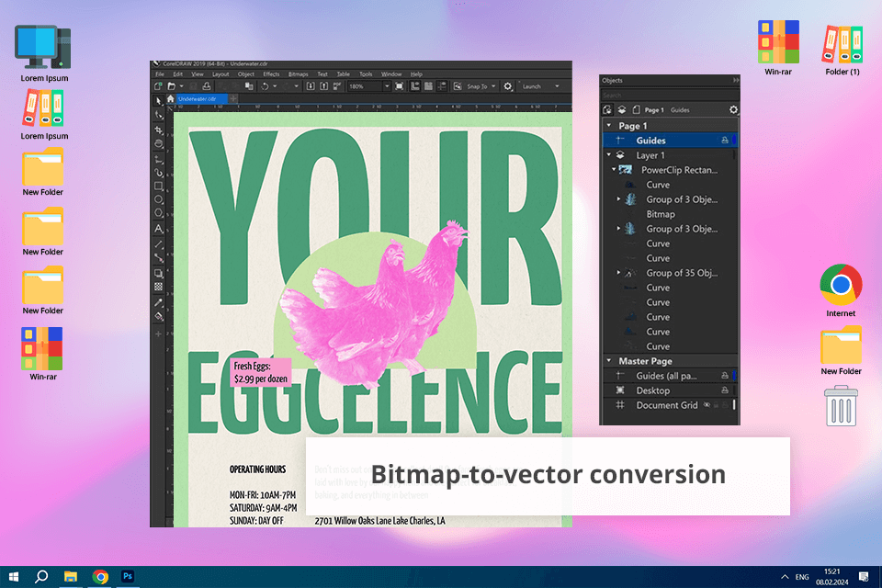Viewport: 882px width, 588px height.
Task: Click the Objects docker search field
Action: tap(670, 96)
